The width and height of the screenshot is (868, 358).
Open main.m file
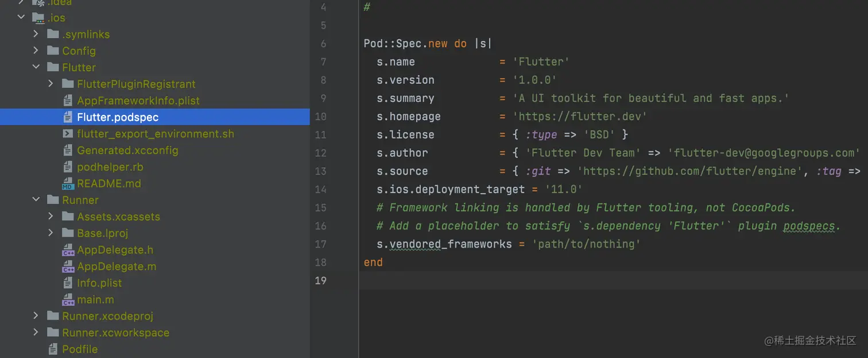tap(95, 300)
